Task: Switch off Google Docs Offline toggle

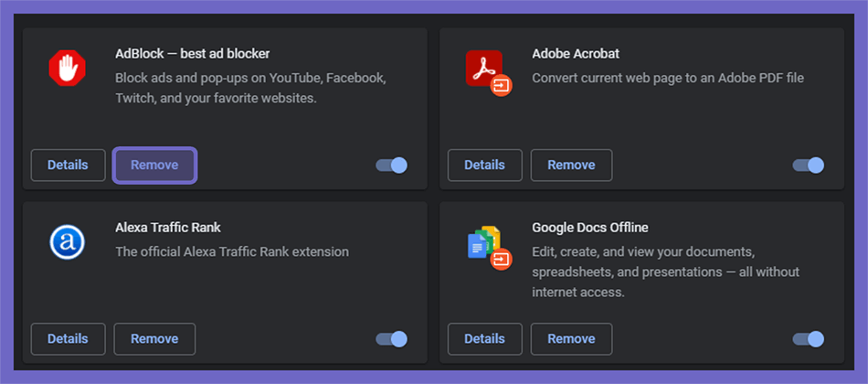Action: tap(809, 338)
